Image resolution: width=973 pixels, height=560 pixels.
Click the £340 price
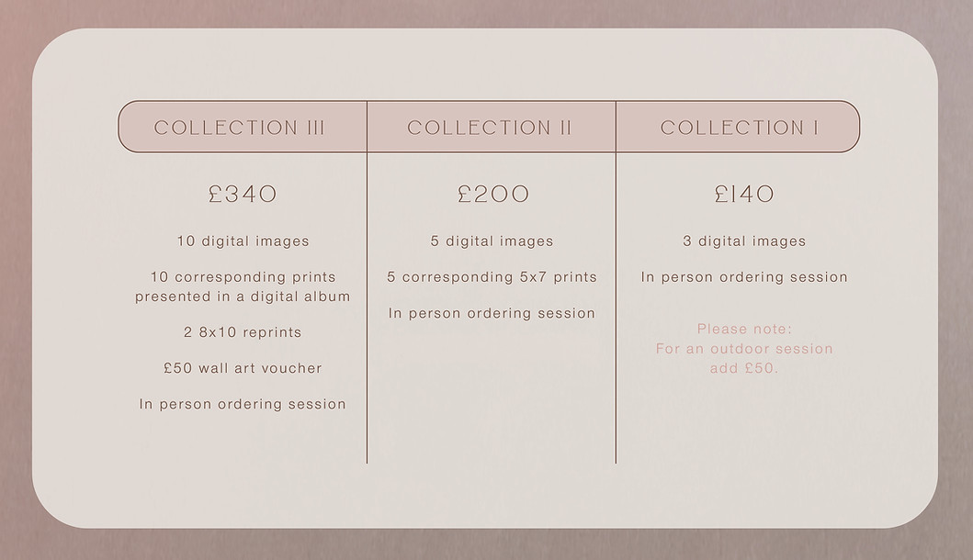click(243, 195)
